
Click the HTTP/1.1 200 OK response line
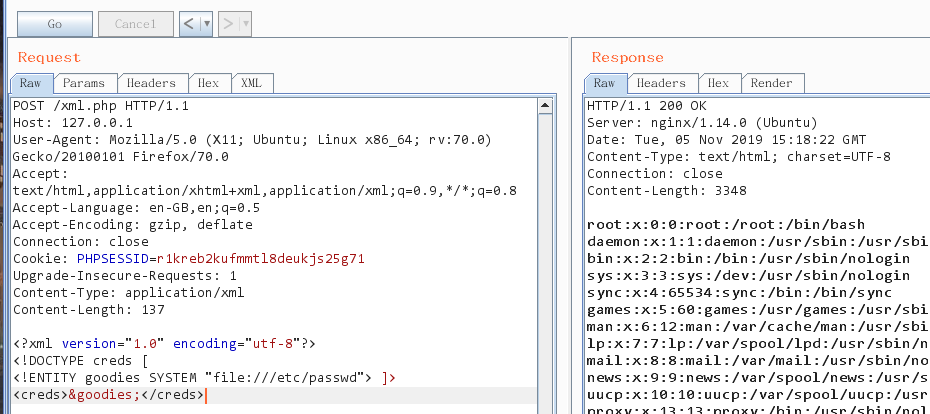coord(646,107)
